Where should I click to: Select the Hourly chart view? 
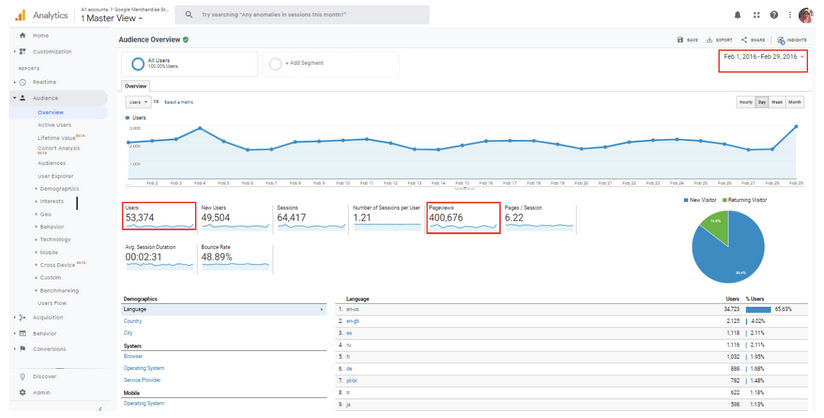point(745,102)
